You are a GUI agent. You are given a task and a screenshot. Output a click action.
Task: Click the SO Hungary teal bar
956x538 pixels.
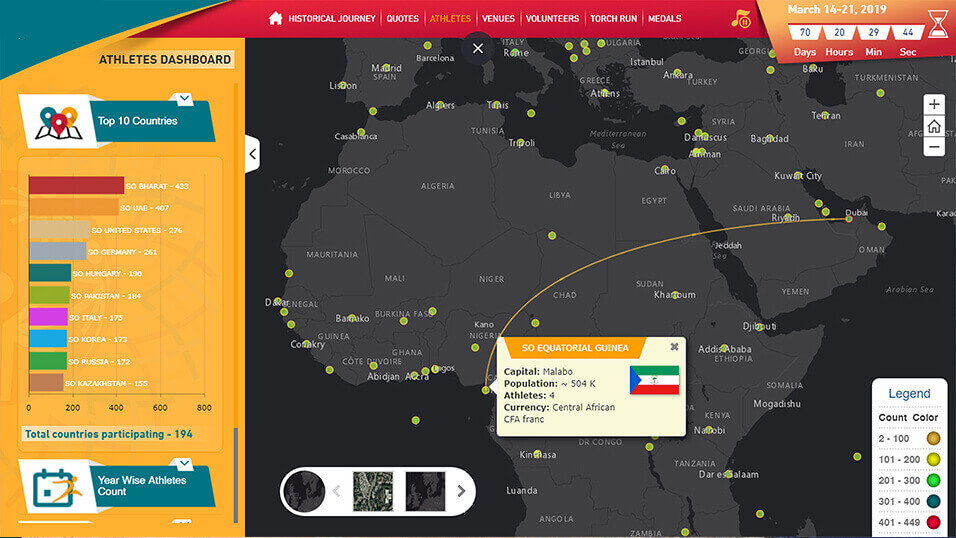[x=50, y=273]
